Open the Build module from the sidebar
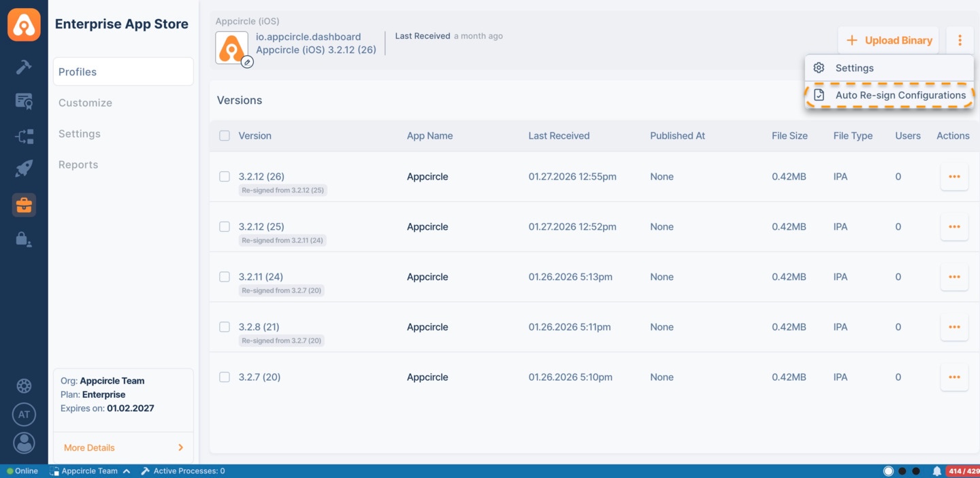The image size is (980, 478). click(x=24, y=67)
